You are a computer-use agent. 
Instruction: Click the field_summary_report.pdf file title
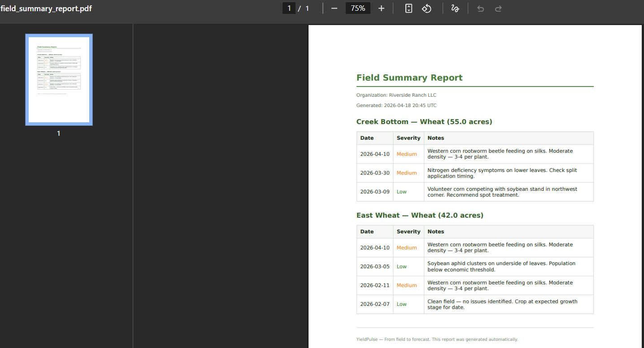tap(46, 9)
